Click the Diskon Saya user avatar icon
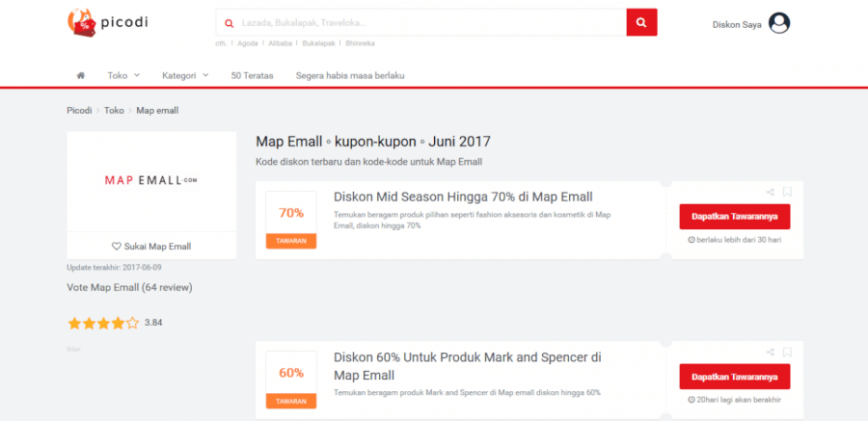The image size is (868, 421). (779, 23)
